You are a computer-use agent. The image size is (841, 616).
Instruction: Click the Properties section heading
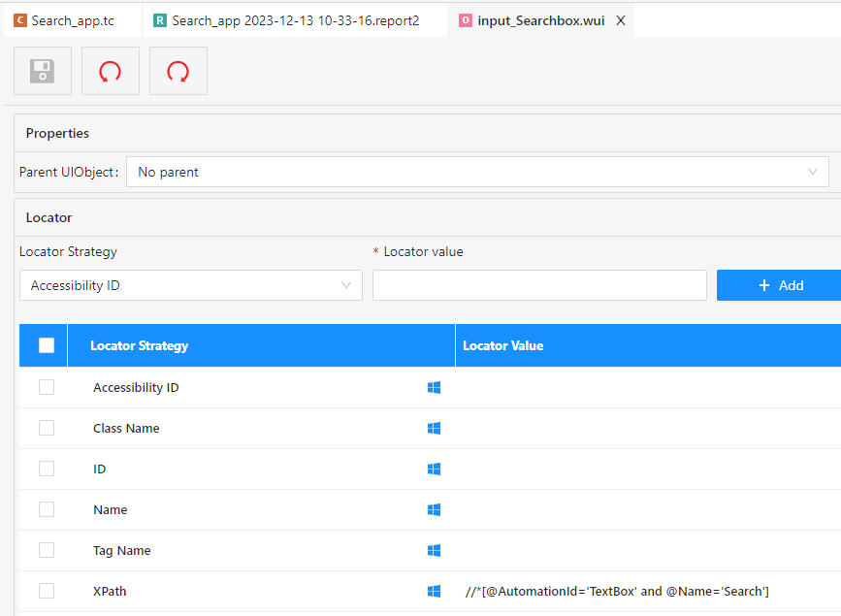pyautogui.click(x=57, y=133)
